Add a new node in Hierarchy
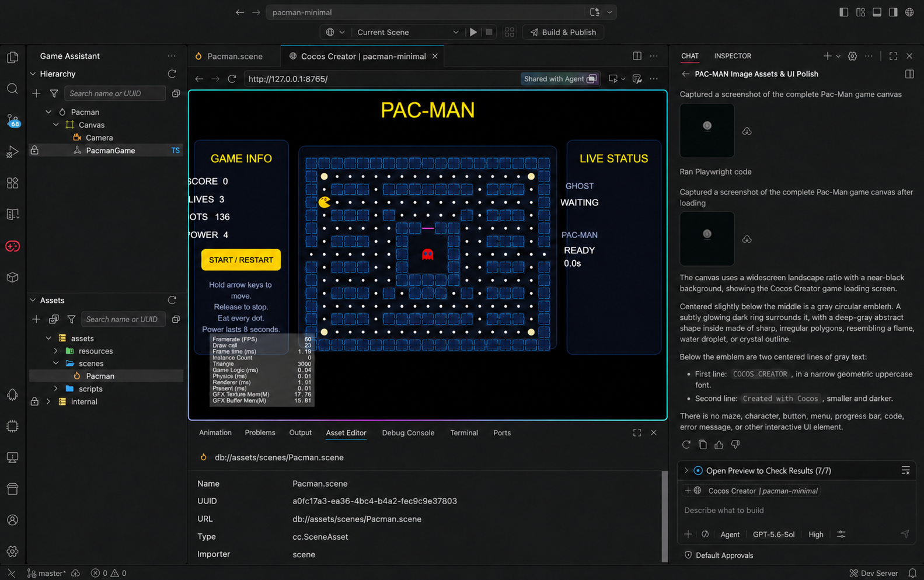Screen dimensions: 924x580 coord(36,93)
